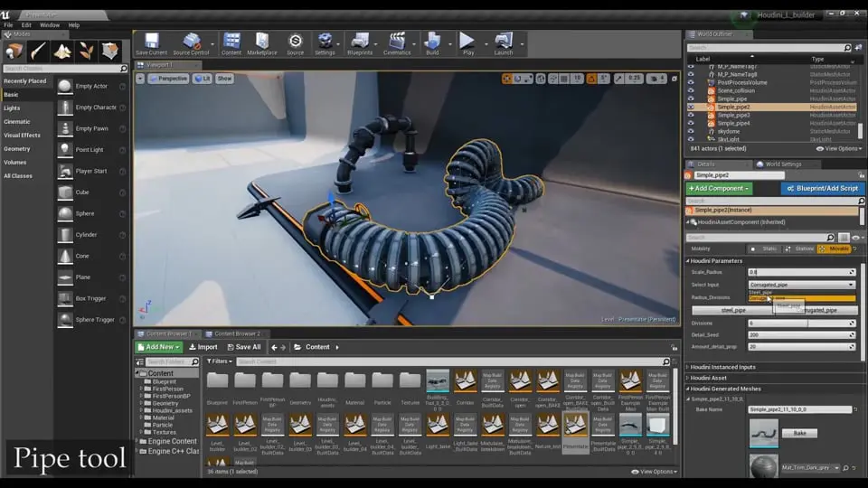Click the Source toolbar icon
Viewport: 868px width, 488px height.
click(295, 43)
